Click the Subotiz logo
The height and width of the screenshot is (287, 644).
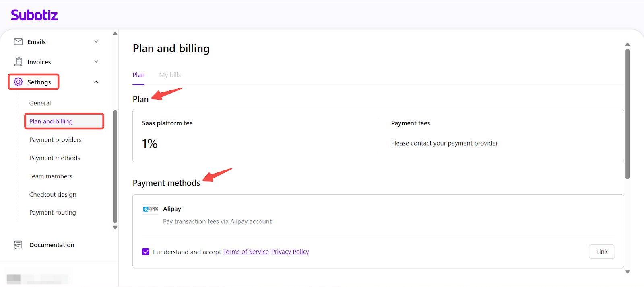34,15
